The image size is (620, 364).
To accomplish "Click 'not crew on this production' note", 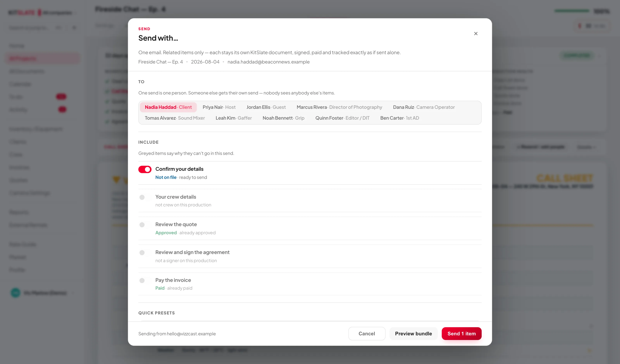I will (x=183, y=205).
